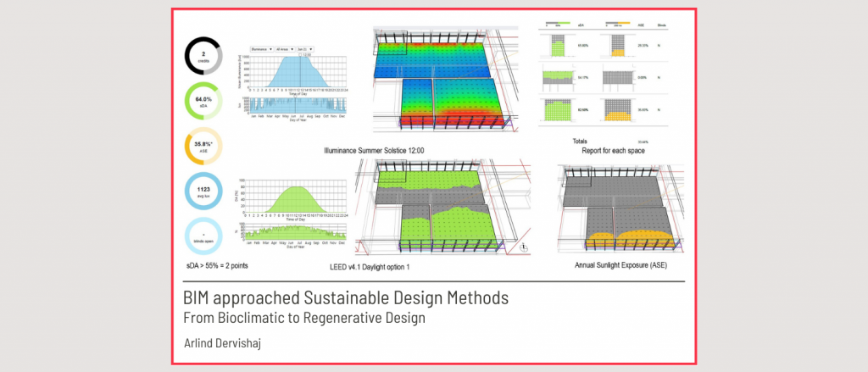Click the green sDA time of day chart
Image resolution: width=868 pixels, height=372 pixels.
coord(289,196)
